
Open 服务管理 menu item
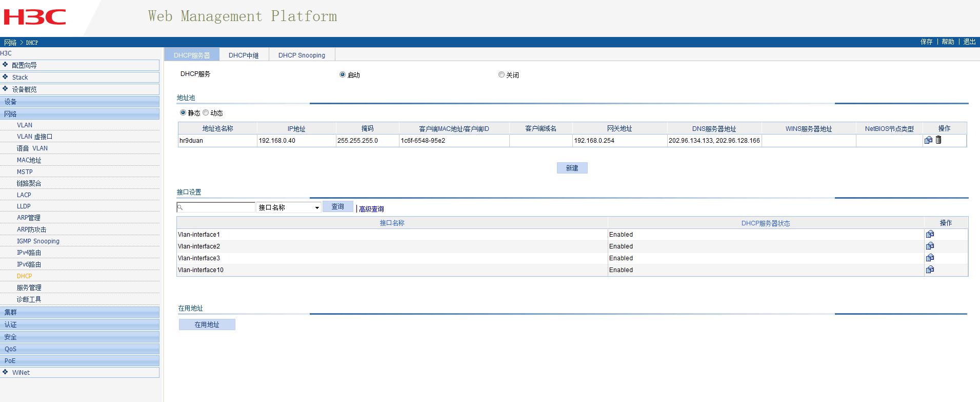tap(29, 288)
